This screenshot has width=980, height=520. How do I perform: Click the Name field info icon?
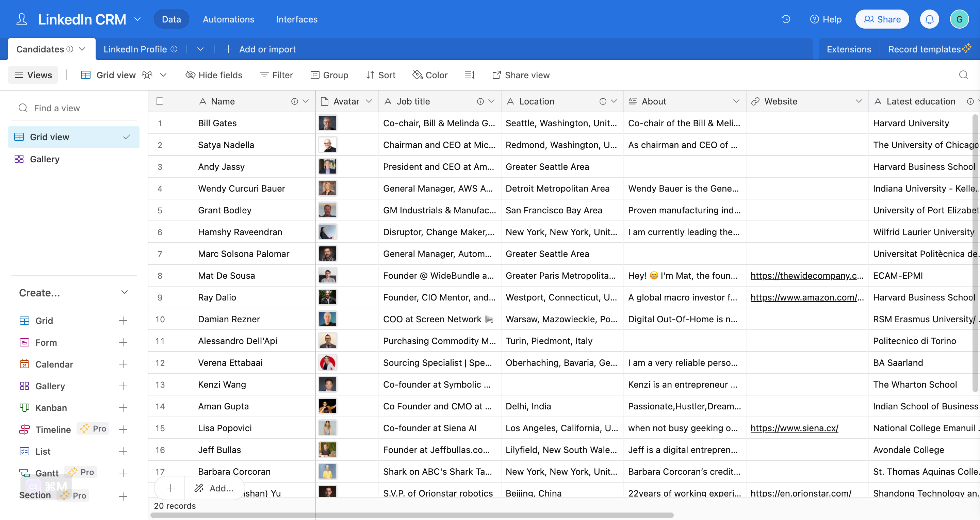point(294,101)
